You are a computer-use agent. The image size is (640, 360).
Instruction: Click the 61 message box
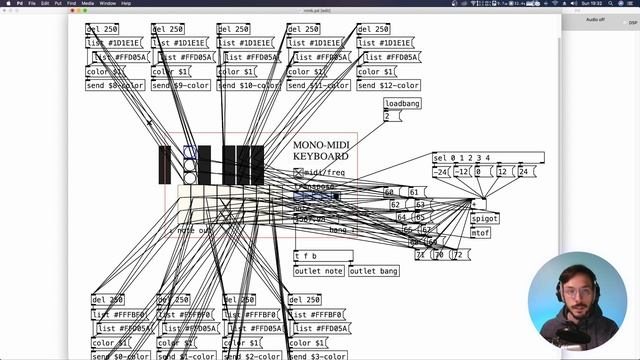click(417, 192)
